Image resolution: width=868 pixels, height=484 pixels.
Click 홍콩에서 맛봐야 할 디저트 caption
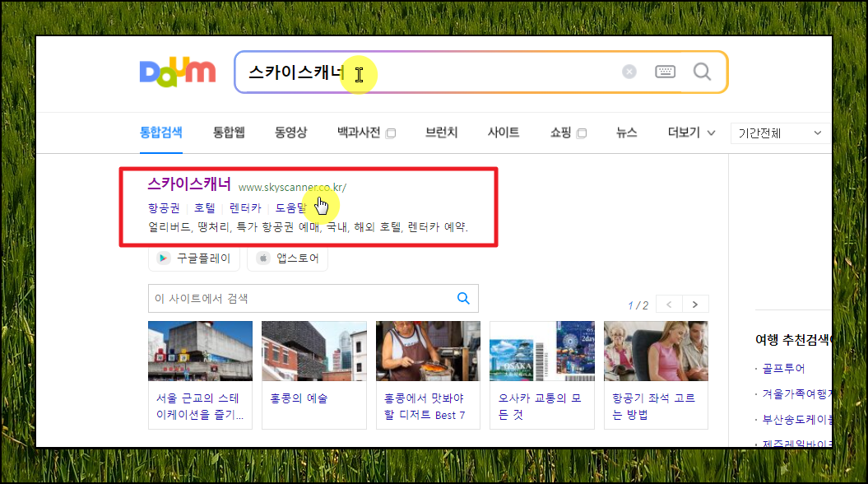425,407
